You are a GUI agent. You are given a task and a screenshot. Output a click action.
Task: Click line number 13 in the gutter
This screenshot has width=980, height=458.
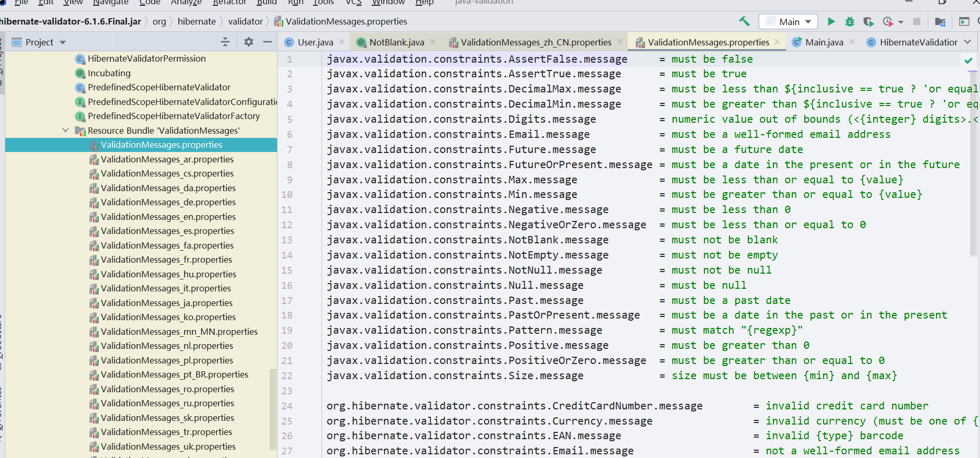click(287, 240)
